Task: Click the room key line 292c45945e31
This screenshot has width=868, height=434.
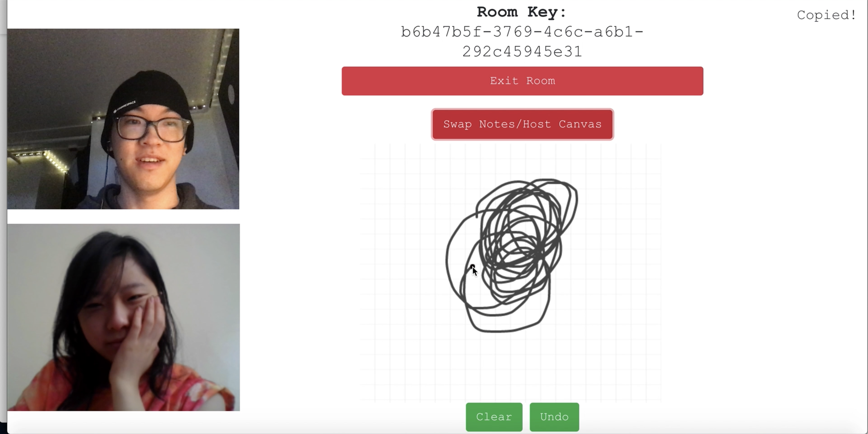Action: tap(522, 52)
